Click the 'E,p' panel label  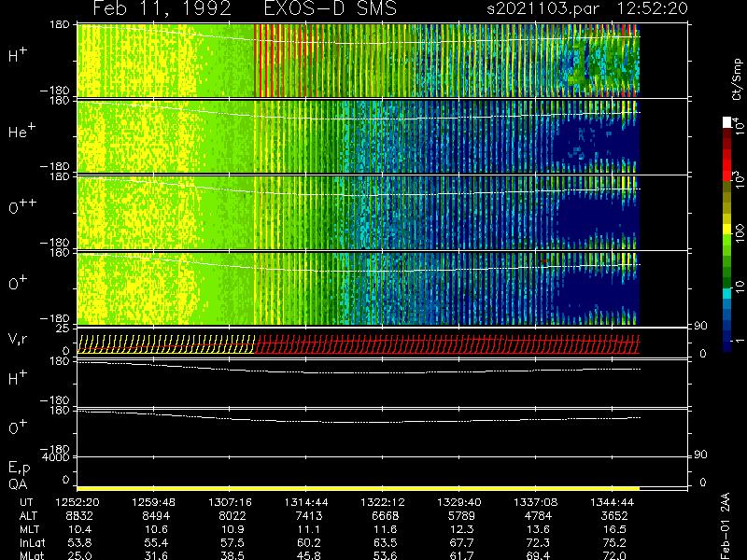tap(19, 469)
